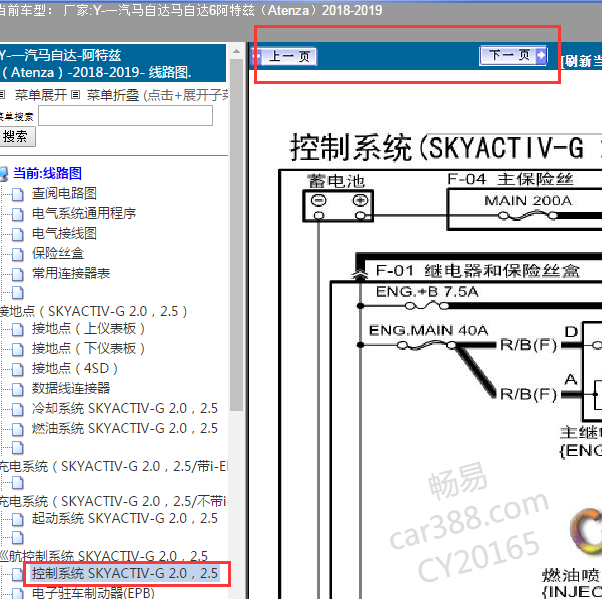Click page icon beside 查阅电路图
Screen dimensions: 602x599
[17, 195]
